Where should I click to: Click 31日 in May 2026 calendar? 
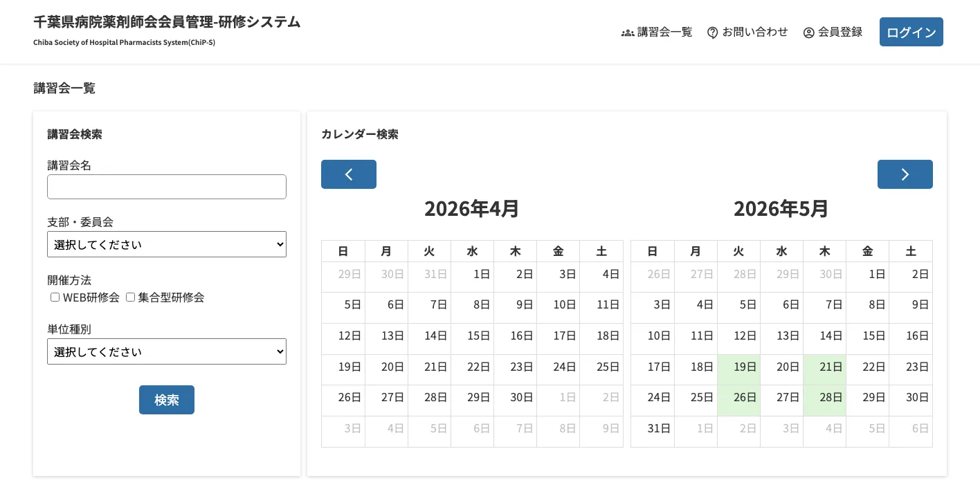click(x=653, y=431)
